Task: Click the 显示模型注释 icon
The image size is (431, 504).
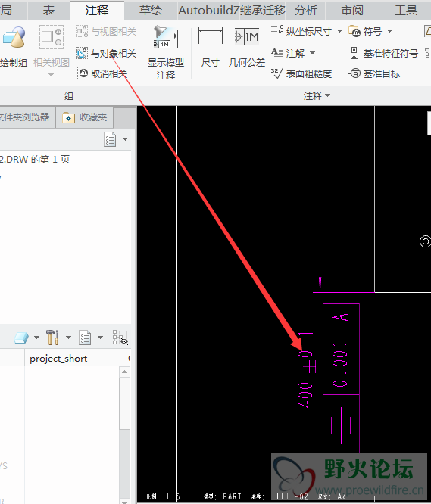Action: [165, 37]
